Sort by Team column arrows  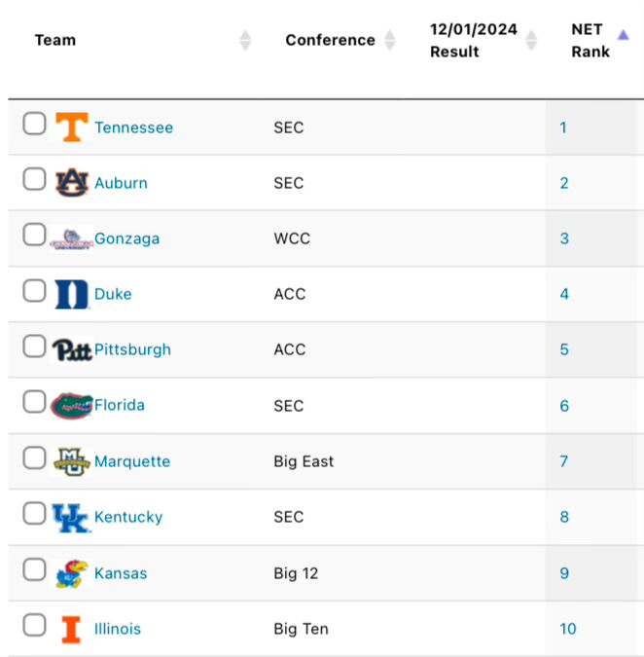pos(245,41)
